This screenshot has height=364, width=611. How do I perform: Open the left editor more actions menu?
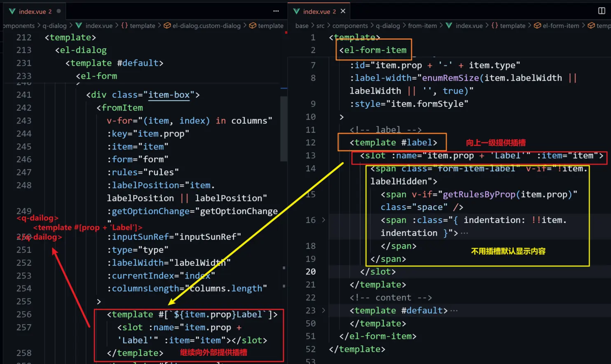276,11
